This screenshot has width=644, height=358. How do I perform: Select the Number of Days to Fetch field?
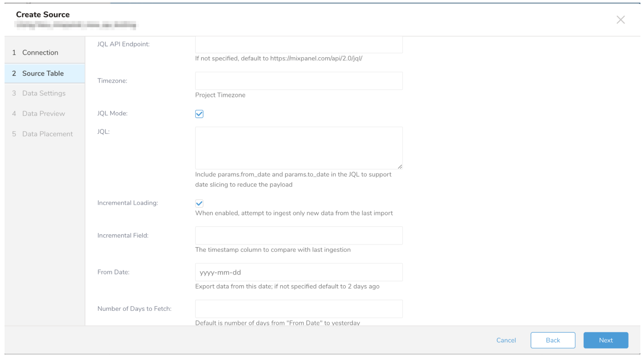tap(298, 309)
